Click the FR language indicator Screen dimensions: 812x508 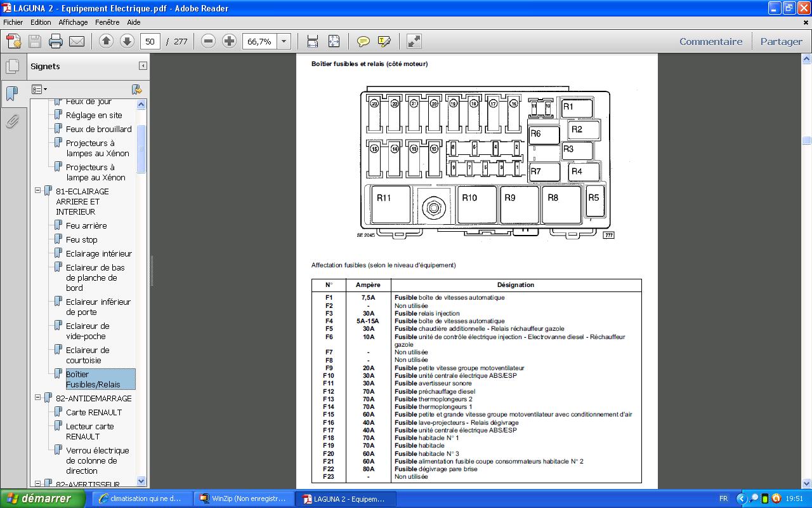[724, 498]
